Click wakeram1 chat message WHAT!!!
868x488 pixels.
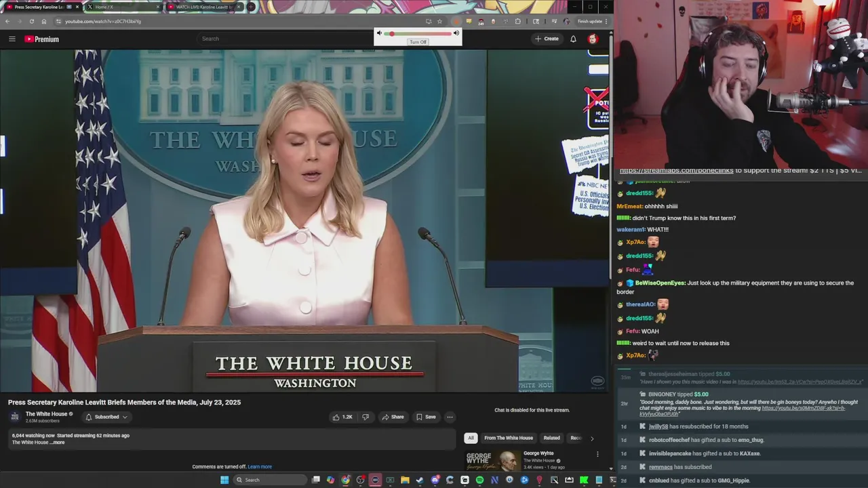[x=643, y=230]
